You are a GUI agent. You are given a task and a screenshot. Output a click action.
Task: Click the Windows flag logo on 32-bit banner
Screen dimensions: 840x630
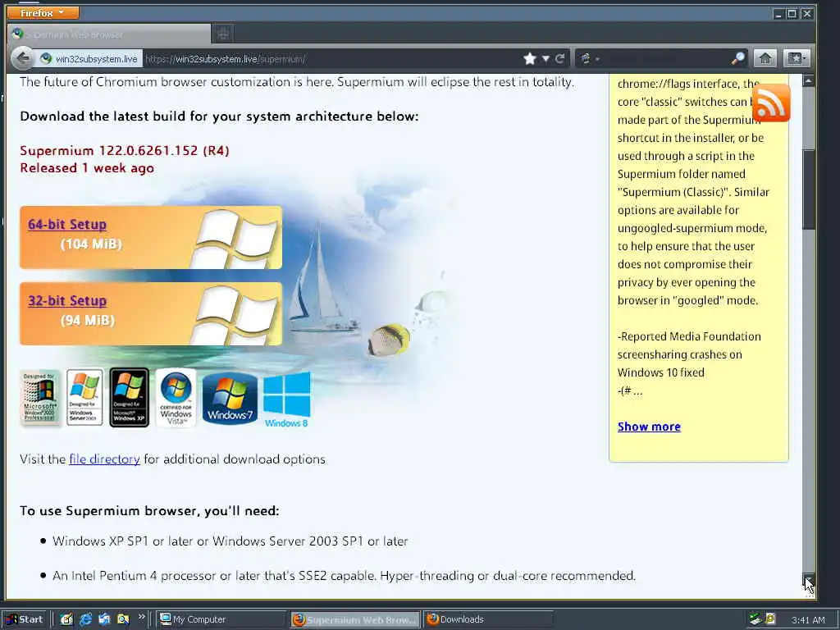pyautogui.click(x=235, y=315)
